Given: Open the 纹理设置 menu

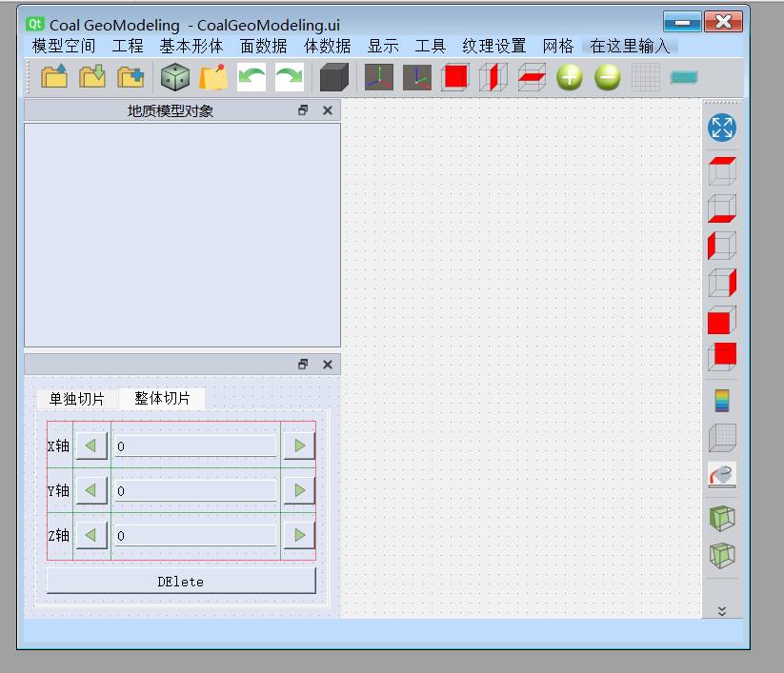Looking at the screenshot, I should (x=493, y=46).
